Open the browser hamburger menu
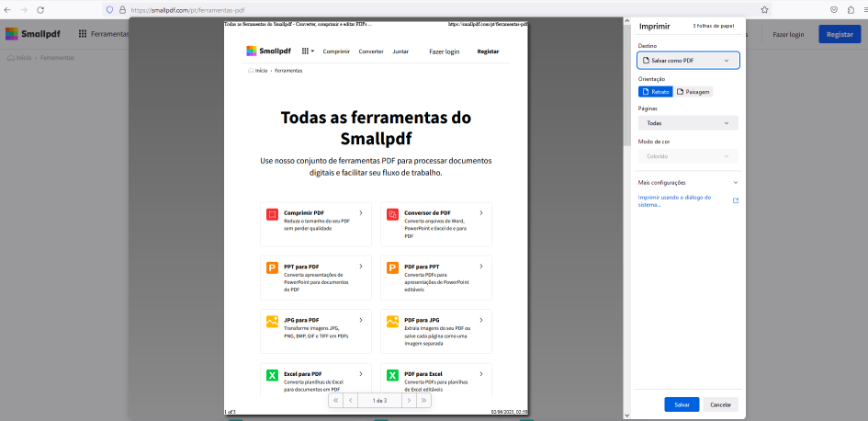 pos(865,9)
